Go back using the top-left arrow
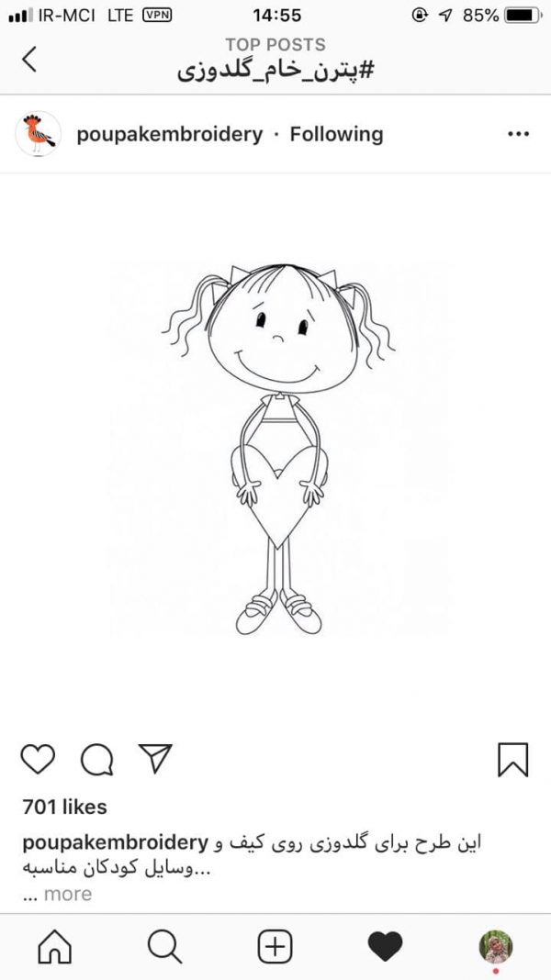Viewport: 551px width, 980px height. click(29, 60)
